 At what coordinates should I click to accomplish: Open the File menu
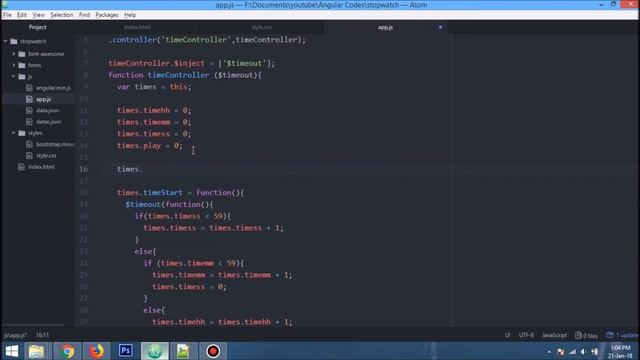tap(7, 15)
